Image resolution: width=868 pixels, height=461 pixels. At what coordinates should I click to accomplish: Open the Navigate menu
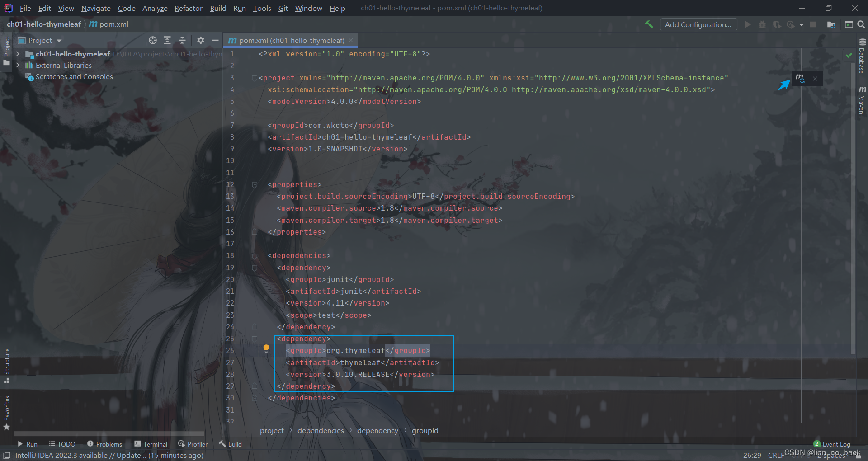(96, 8)
